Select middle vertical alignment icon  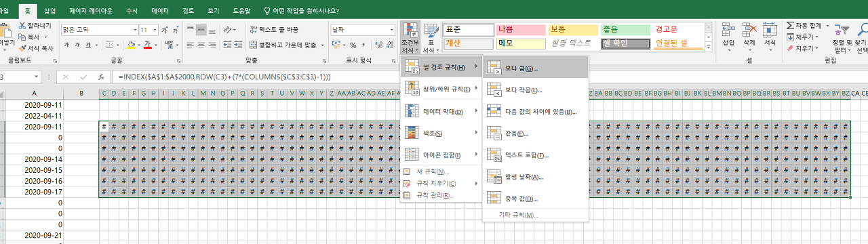tap(201, 30)
